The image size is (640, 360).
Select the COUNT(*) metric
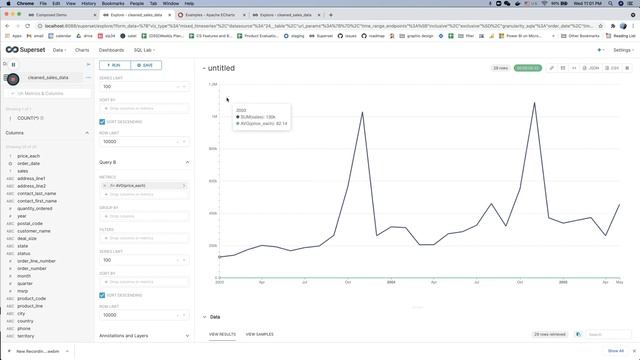pyautogui.click(x=28, y=118)
